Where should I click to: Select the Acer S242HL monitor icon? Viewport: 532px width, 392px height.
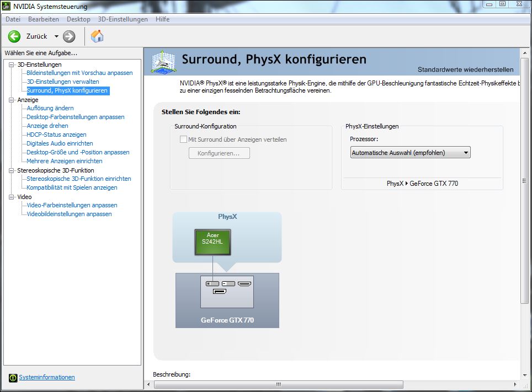212,242
